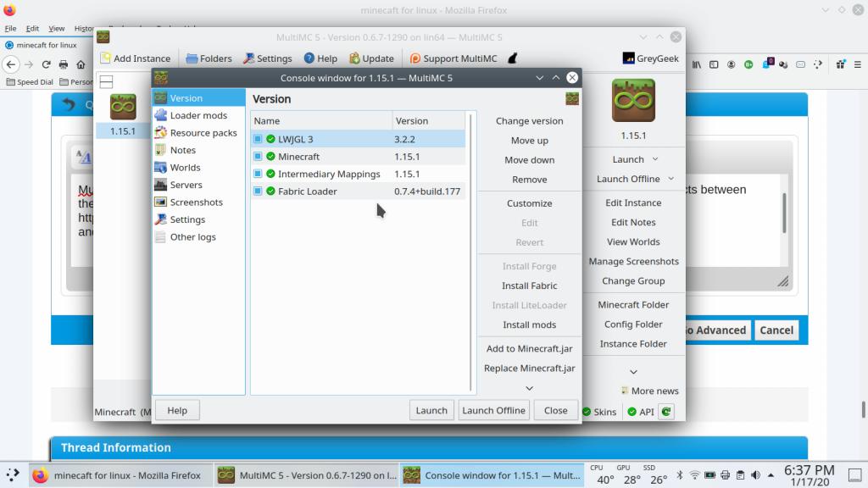Screen dimensions: 868x488
Task: Click the green status icon for Fabric Loader
Action: [x=270, y=191]
